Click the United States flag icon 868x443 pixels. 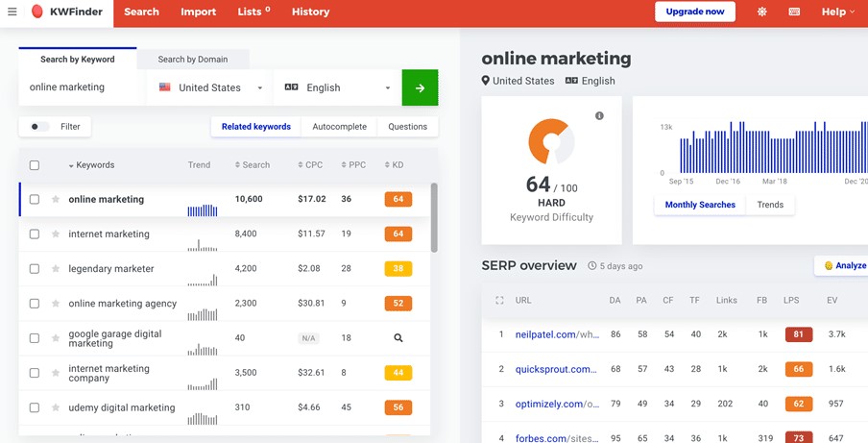164,86
